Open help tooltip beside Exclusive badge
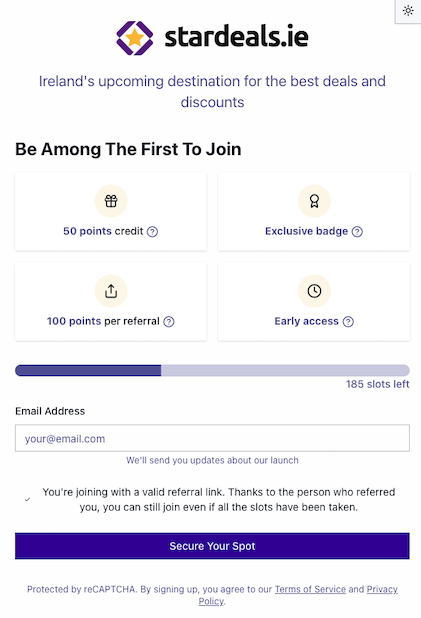The height and width of the screenshot is (618, 421). 357,231
